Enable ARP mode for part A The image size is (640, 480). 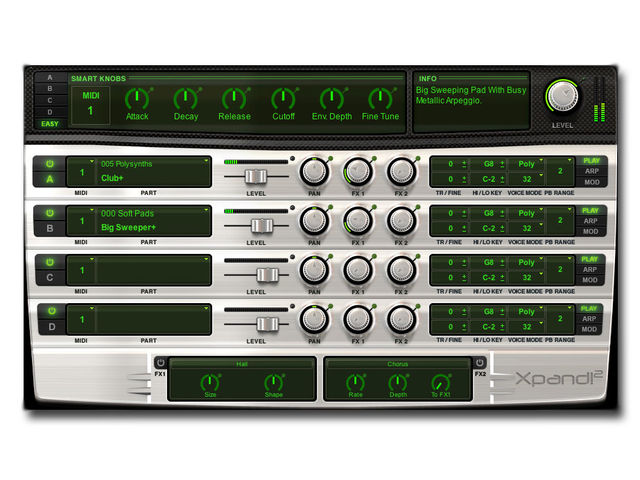pos(591,171)
